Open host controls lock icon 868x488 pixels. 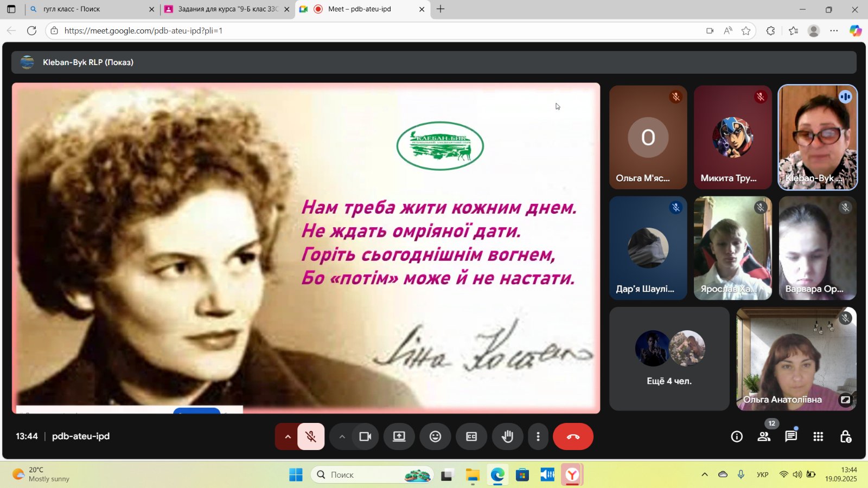[x=845, y=436]
